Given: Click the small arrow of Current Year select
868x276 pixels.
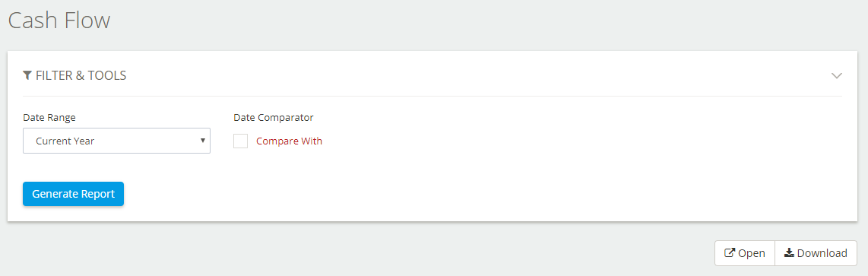Looking at the screenshot, I should pos(203,140).
